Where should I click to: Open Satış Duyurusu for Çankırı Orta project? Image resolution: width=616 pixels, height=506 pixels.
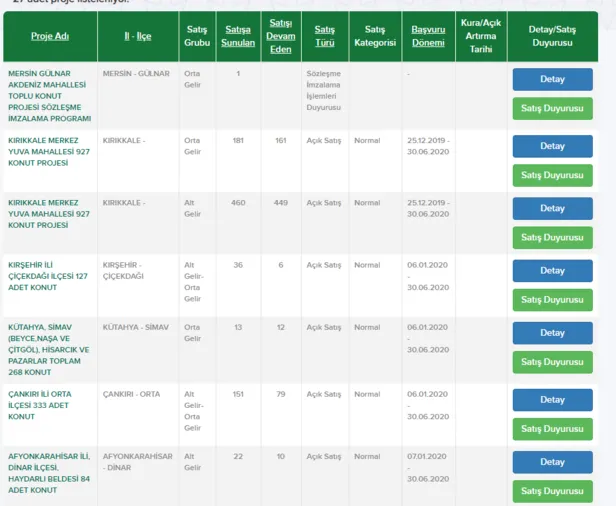click(552, 429)
